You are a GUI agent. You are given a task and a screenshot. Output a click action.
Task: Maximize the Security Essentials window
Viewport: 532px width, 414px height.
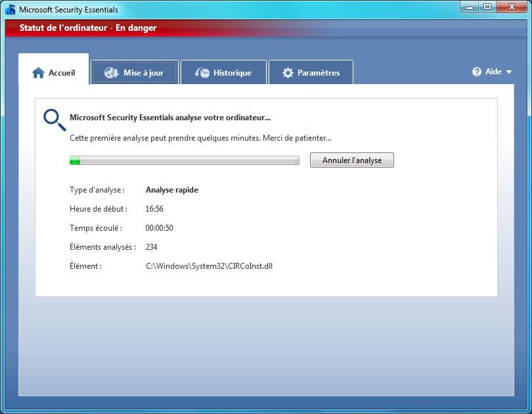click(487, 7)
